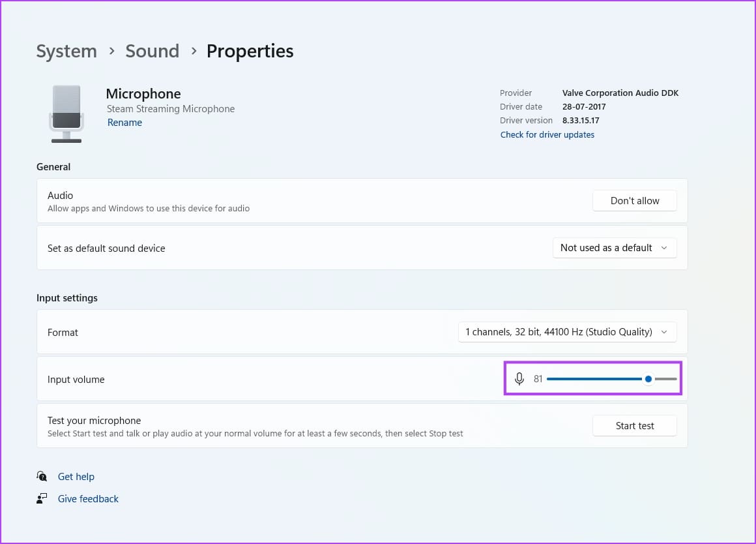
Task: Navigate to System in the breadcrumb
Action: tap(66, 51)
